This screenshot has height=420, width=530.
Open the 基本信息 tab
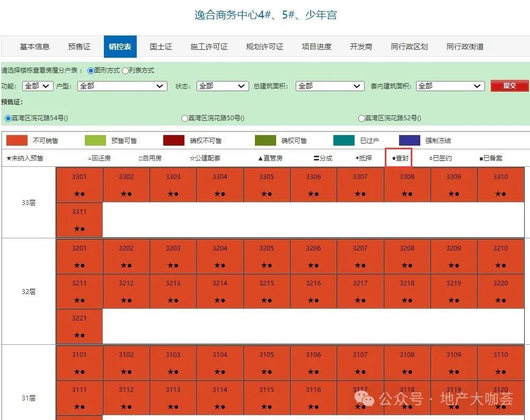34,47
